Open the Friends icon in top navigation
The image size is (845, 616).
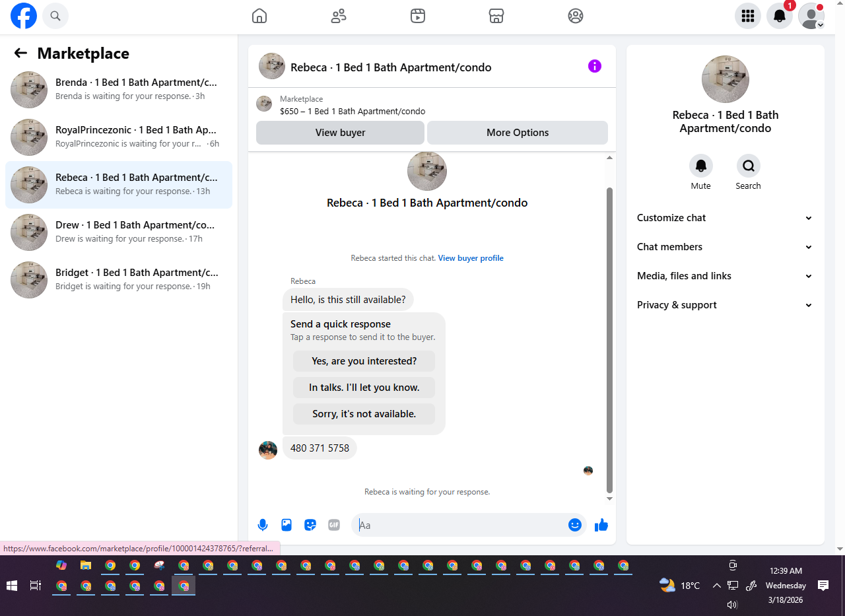tap(339, 16)
